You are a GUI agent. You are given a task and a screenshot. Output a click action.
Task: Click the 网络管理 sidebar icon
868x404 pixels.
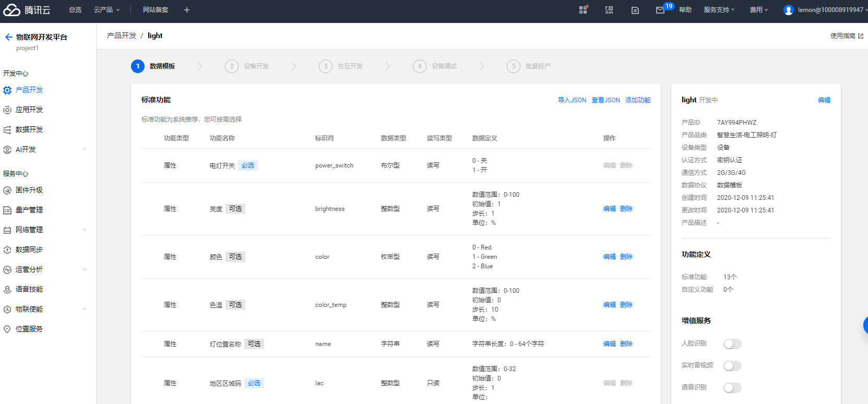7,230
